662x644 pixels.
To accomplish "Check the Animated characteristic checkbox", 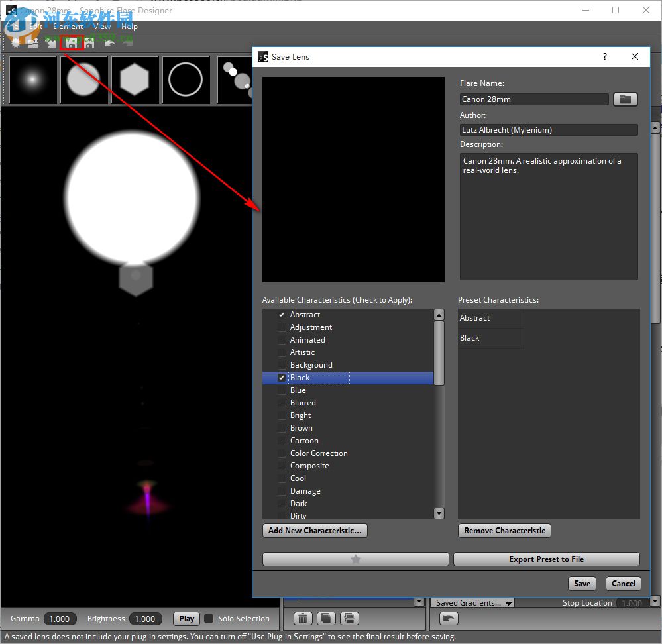I will pos(282,340).
